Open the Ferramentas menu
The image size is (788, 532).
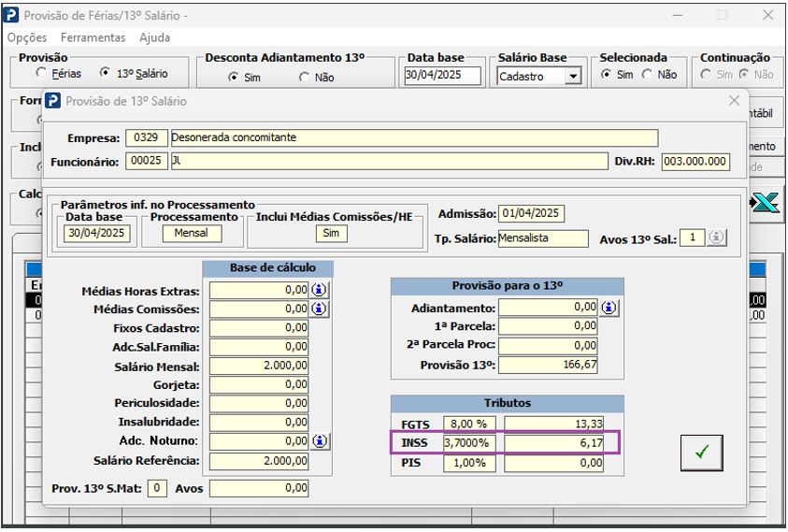(93, 37)
